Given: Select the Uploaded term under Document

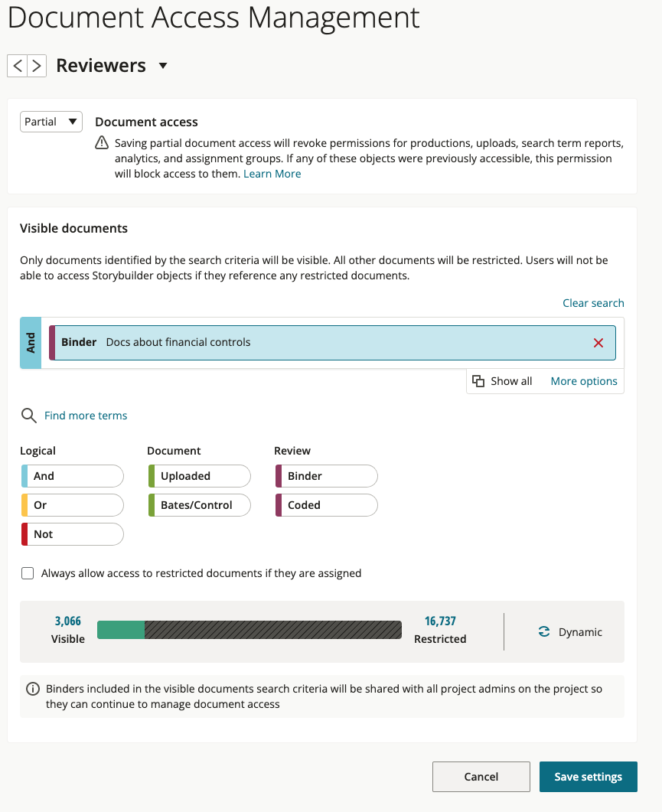Looking at the screenshot, I should pos(198,475).
